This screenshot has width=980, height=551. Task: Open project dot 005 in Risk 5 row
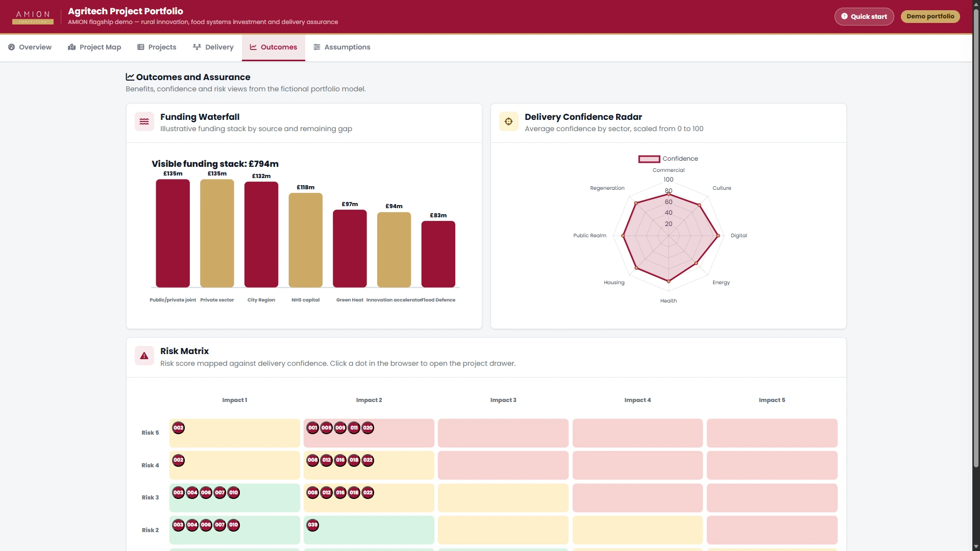pyautogui.click(x=327, y=428)
